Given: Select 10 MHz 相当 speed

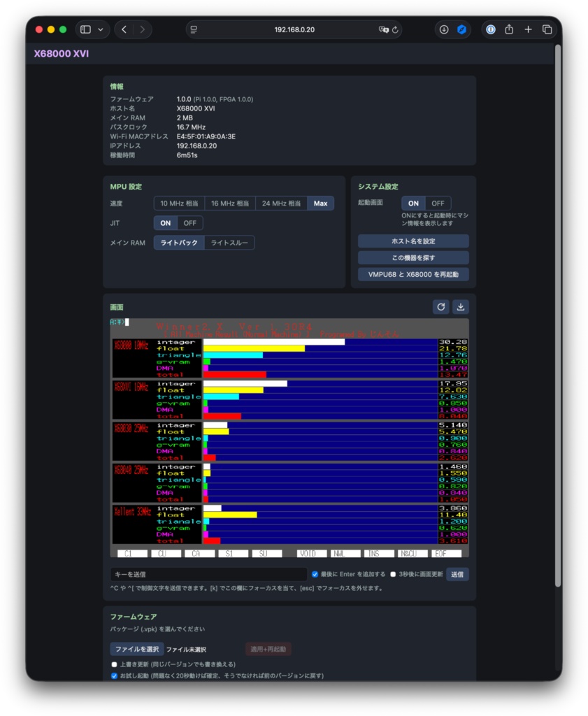Looking at the screenshot, I should coord(179,203).
